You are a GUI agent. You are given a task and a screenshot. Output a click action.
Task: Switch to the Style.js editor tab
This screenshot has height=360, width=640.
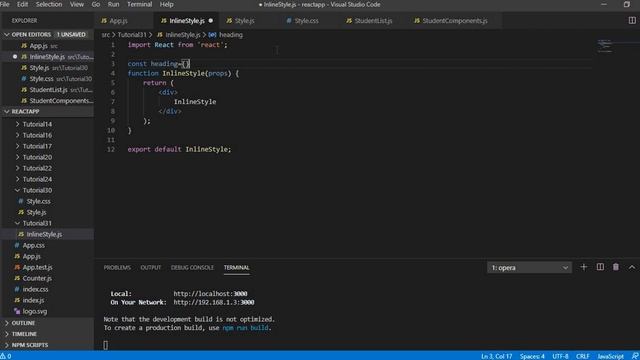pos(245,20)
